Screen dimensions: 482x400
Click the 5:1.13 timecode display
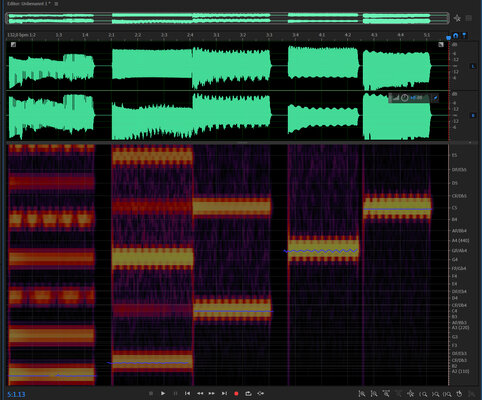point(16,394)
